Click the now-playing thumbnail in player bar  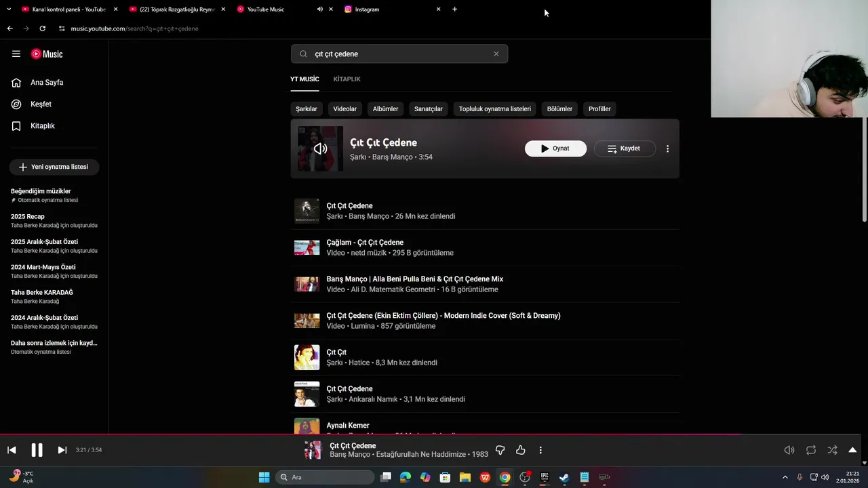tap(313, 450)
